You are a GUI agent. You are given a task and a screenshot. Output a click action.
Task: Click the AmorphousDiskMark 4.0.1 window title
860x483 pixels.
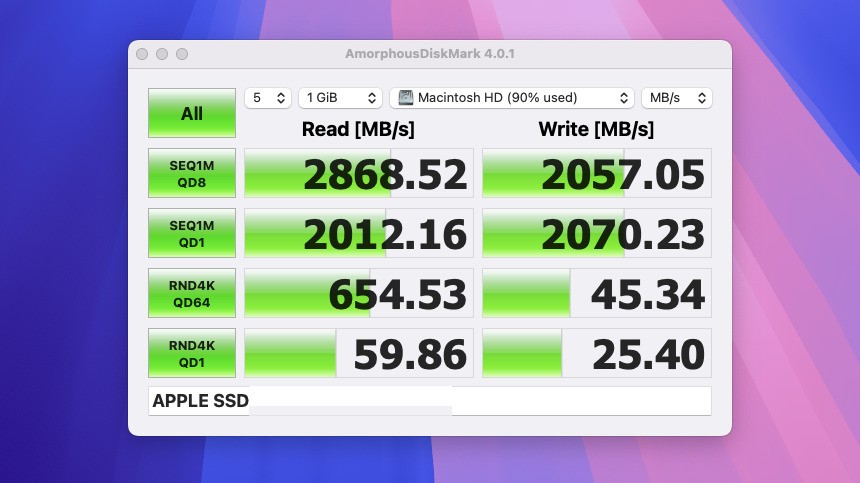(x=429, y=54)
